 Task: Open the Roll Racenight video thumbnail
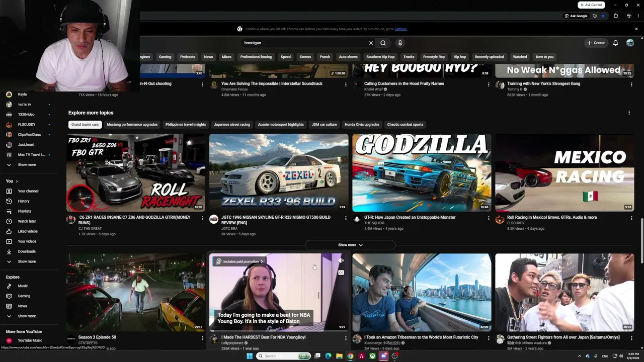point(136,172)
